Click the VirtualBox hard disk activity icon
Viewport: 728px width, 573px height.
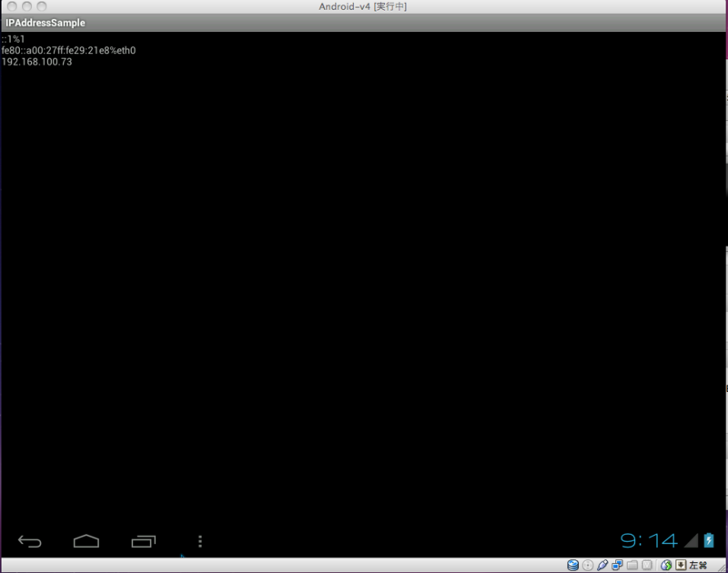(573, 565)
